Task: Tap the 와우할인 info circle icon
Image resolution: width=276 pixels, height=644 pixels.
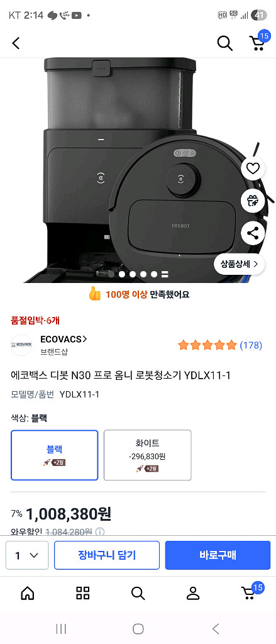Action: tap(100, 532)
